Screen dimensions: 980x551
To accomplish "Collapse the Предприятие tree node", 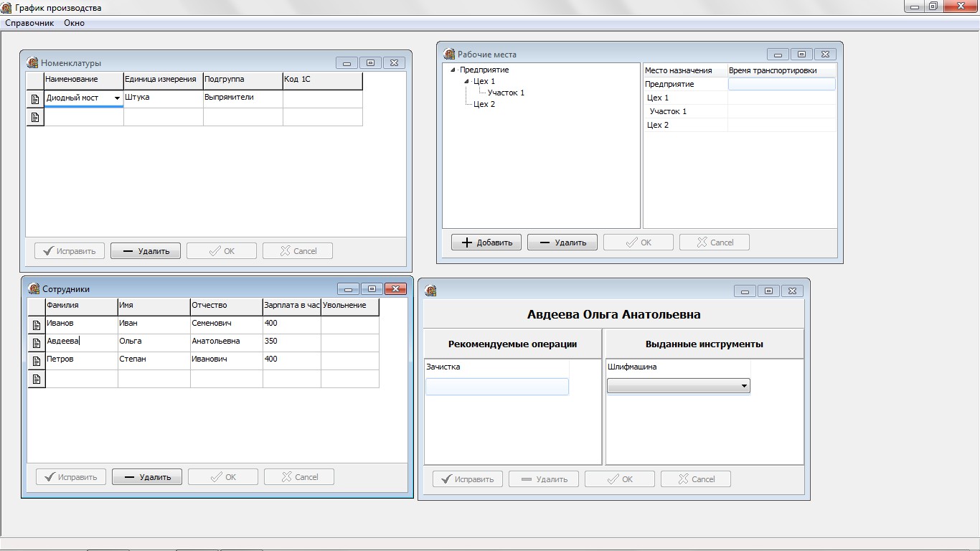I will (x=453, y=70).
